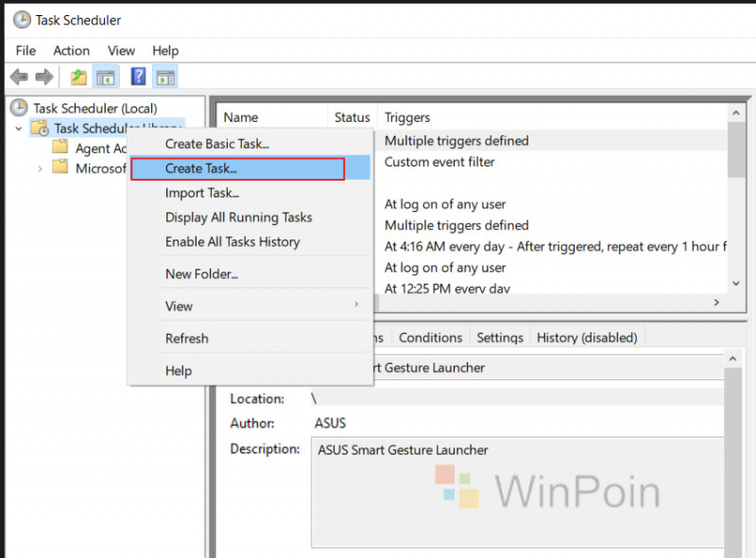Image resolution: width=756 pixels, height=558 pixels.
Task: Click the Up One Level folder icon
Action: coord(78,77)
